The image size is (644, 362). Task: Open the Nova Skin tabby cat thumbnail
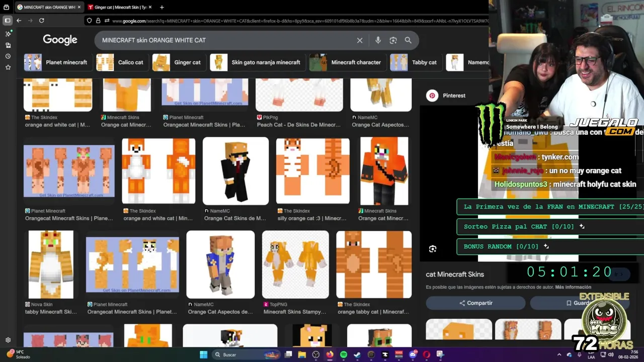point(51,264)
